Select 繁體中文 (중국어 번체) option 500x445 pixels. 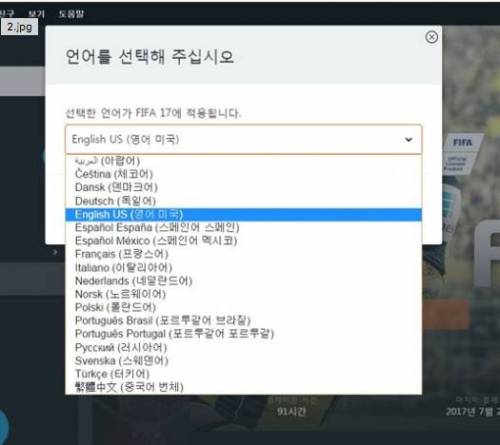pos(243,387)
